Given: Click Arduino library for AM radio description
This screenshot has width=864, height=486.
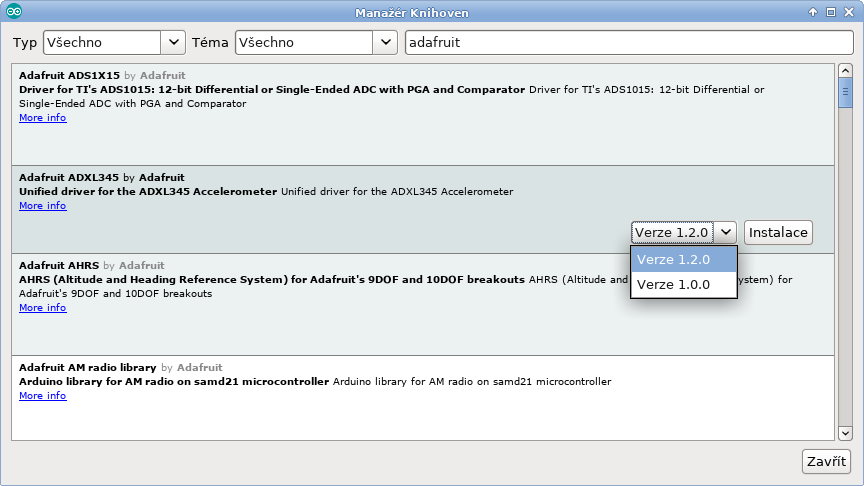Looking at the screenshot, I should 315,382.
